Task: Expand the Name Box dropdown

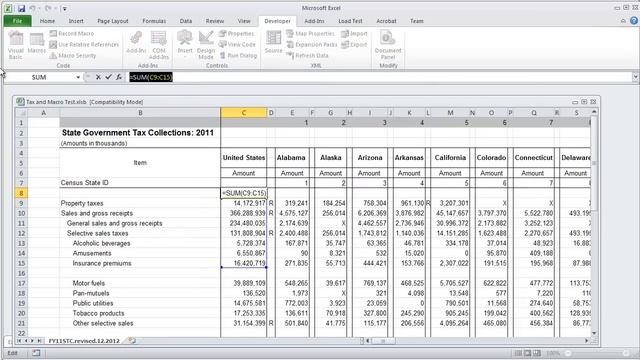Action: (78, 77)
